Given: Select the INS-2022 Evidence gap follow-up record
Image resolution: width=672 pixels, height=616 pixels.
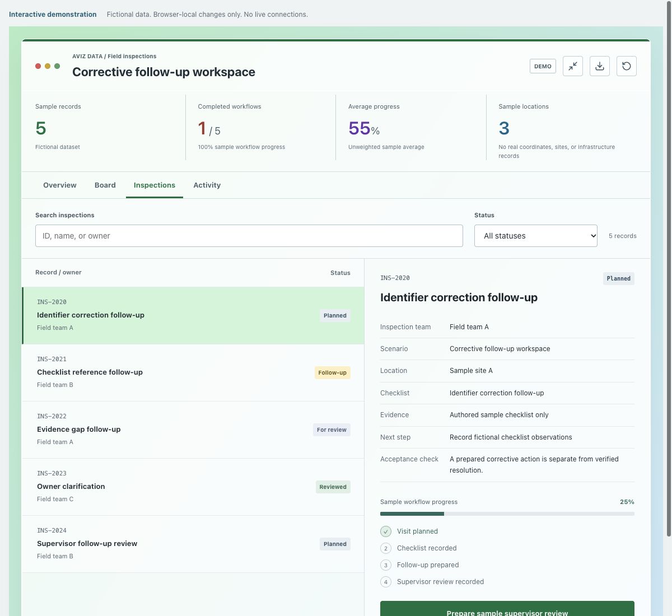Looking at the screenshot, I should 193,430.
